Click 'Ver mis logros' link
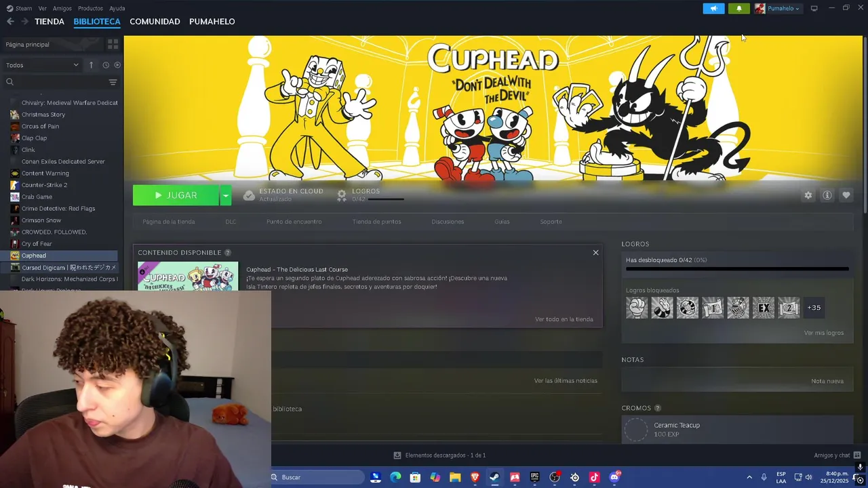This screenshot has width=868, height=488. tap(823, 333)
